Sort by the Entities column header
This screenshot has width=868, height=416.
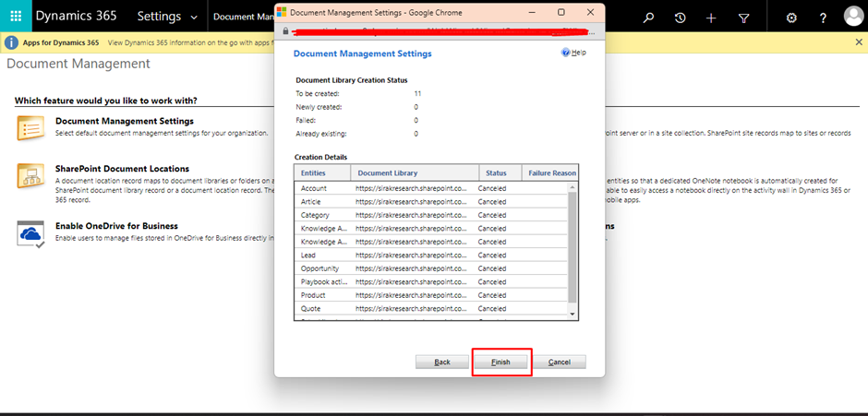[322, 172]
